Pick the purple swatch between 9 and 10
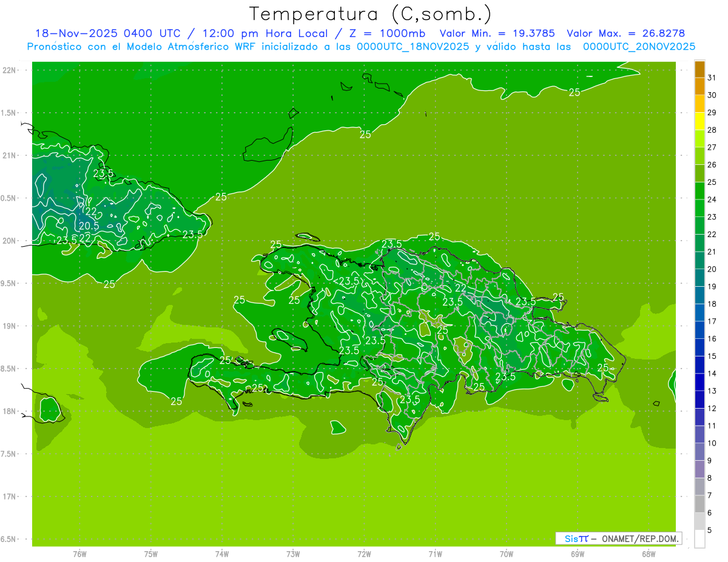The height and width of the screenshot is (562, 728). click(x=699, y=452)
